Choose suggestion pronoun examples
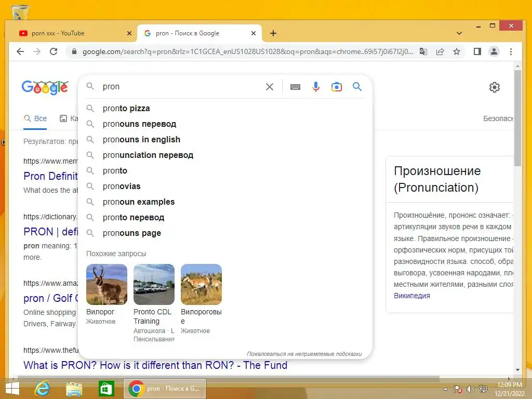This screenshot has height=399, width=532. pyautogui.click(x=225, y=202)
